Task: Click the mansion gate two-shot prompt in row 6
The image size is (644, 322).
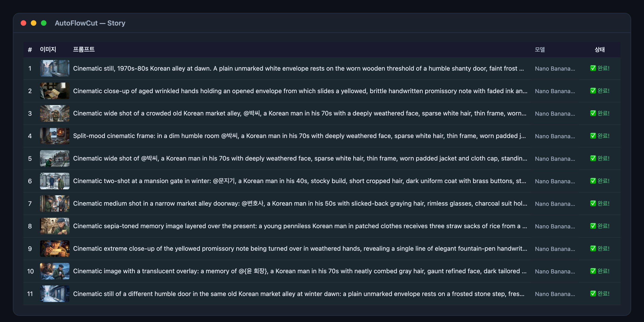Action: point(299,181)
